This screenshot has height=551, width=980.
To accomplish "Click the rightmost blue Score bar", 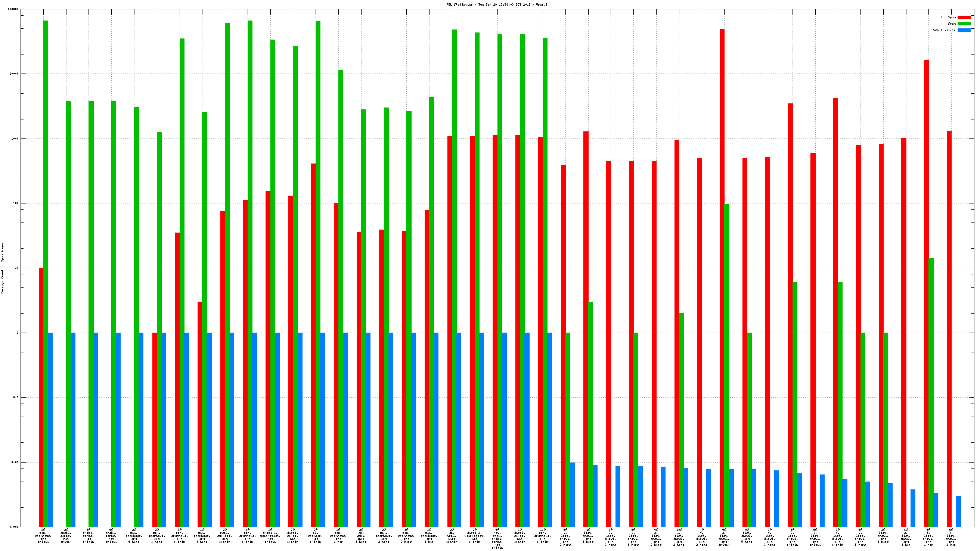I will (958, 511).
